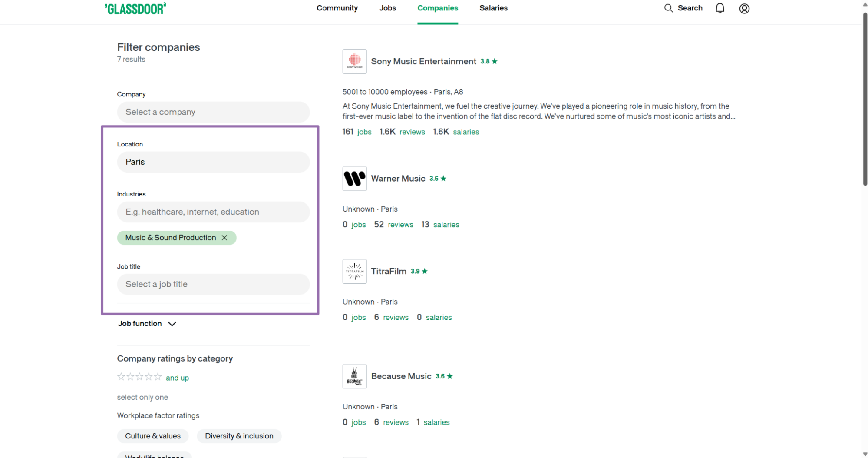Click the Search label in header

(x=690, y=8)
